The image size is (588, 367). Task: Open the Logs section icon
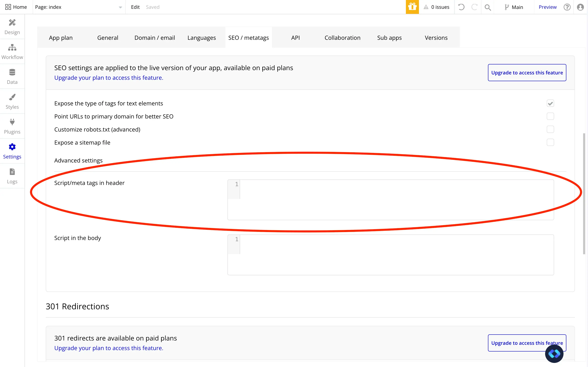coord(12,176)
